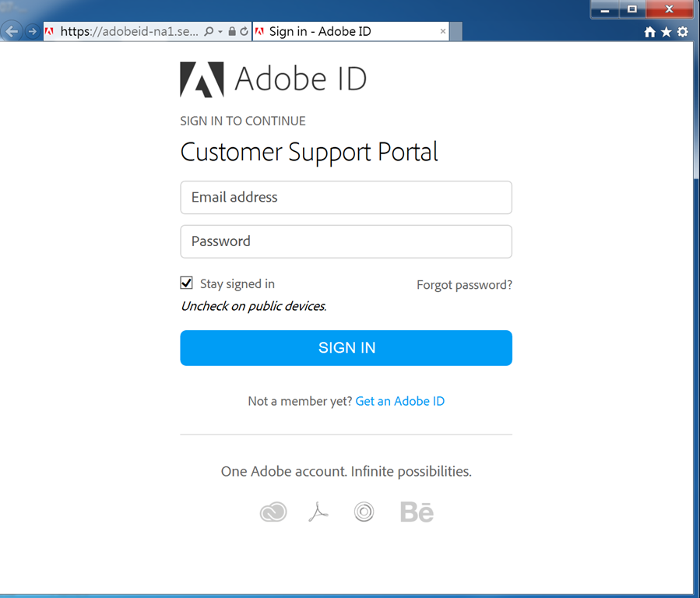Maximize the browser window

[x=632, y=9]
